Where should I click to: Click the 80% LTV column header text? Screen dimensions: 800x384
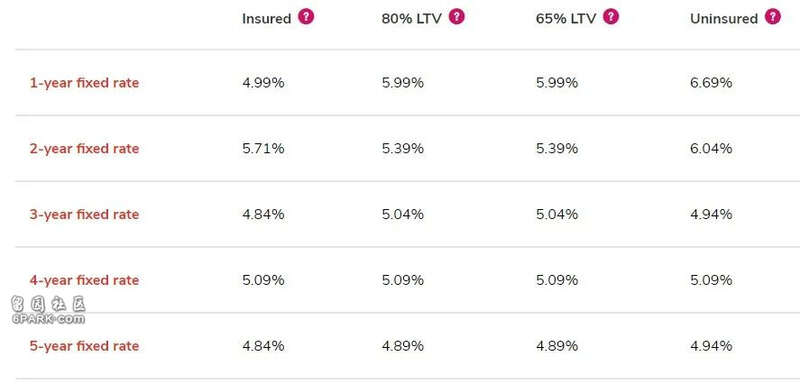pos(411,19)
